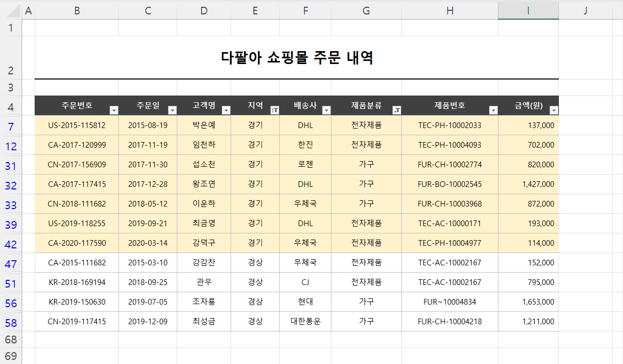
Task: Select shipper cell 한진
Action: tap(306, 145)
